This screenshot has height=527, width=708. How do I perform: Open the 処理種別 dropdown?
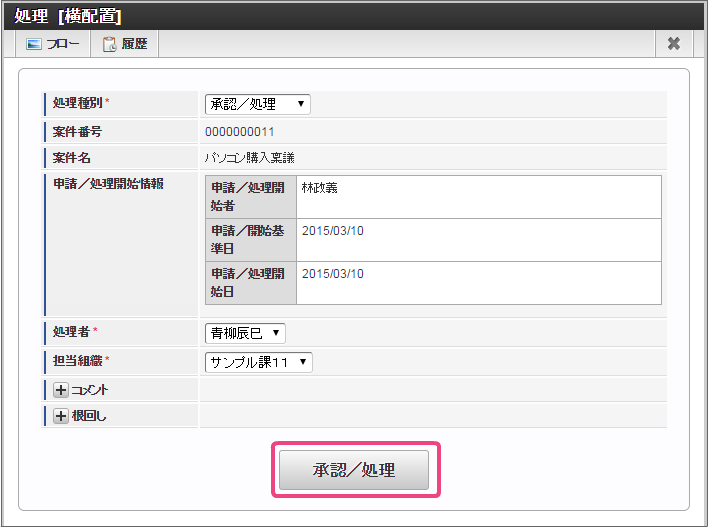tap(257, 104)
